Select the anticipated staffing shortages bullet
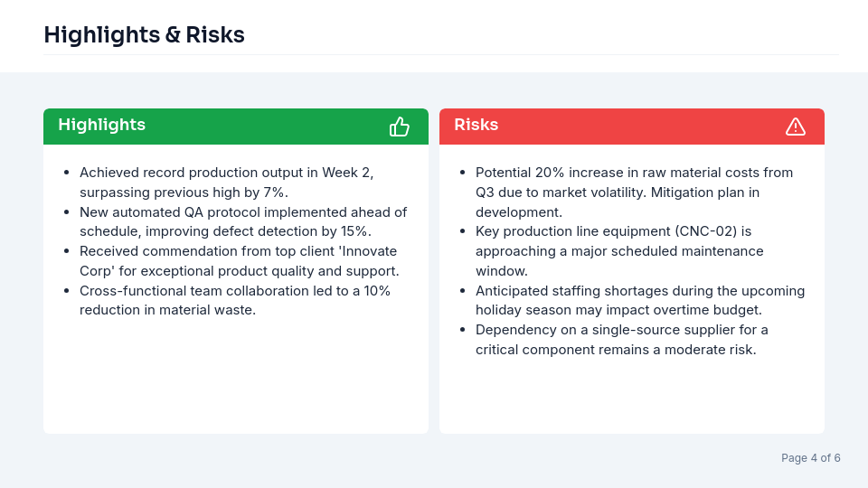 point(639,300)
